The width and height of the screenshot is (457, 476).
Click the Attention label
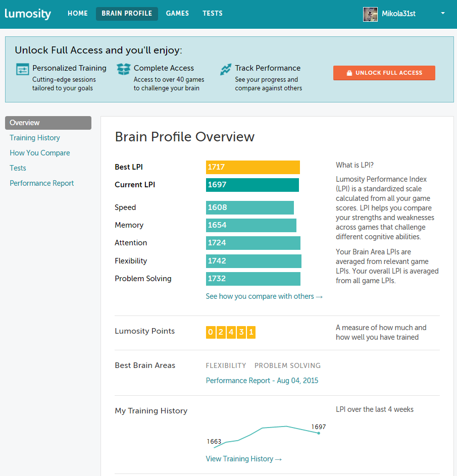click(x=131, y=243)
